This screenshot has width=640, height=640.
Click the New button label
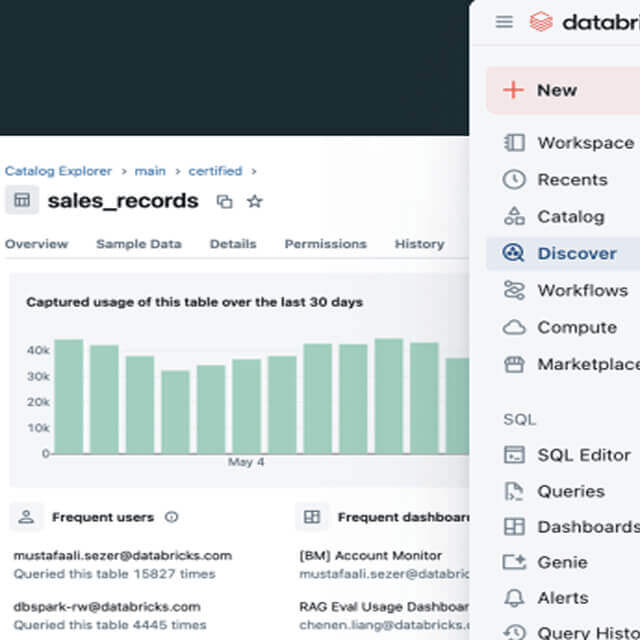pyautogui.click(x=557, y=90)
